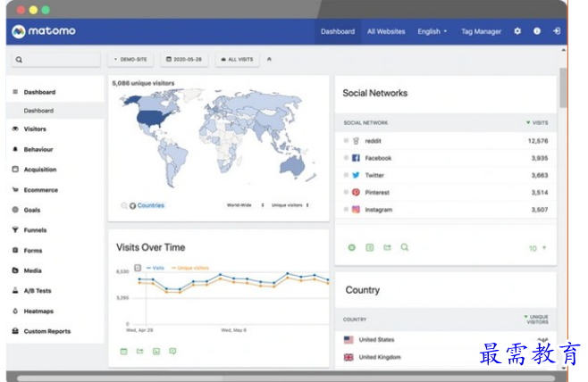Click the Behaviour bell icon
588x382 pixels.
click(15, 149)
